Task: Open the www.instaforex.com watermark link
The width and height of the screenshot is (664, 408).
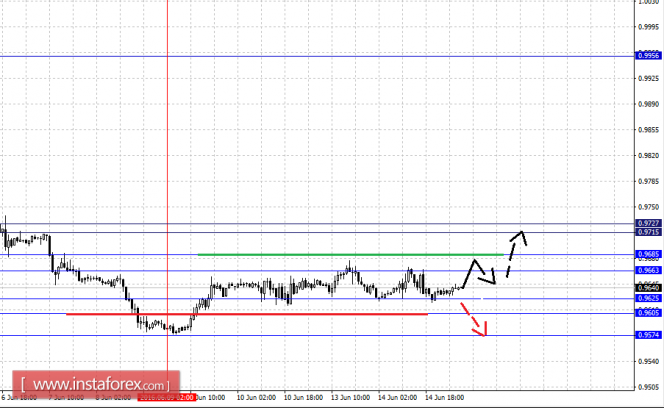Action: 96,385
